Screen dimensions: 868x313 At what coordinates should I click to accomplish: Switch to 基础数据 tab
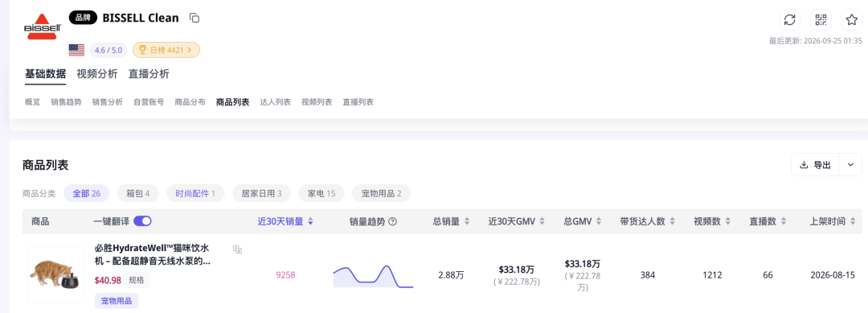[x=45, y=74]
